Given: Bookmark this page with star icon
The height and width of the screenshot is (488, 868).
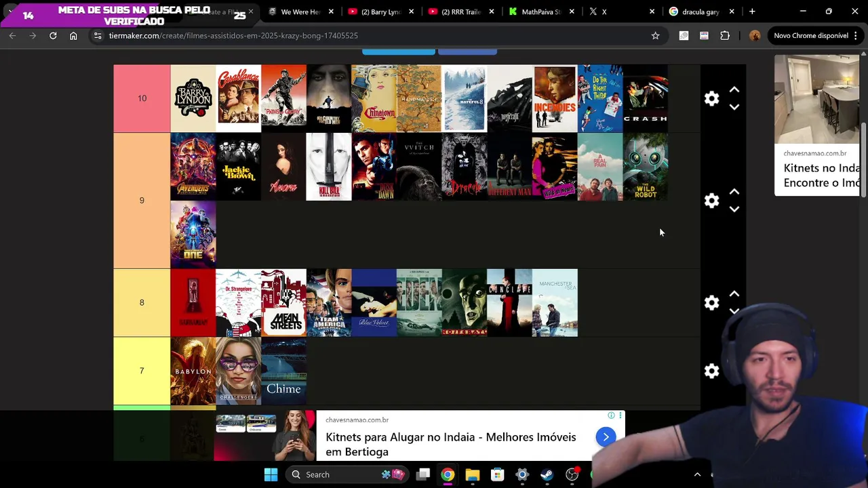Looking at the screenshot, I should tap(655, 35).
